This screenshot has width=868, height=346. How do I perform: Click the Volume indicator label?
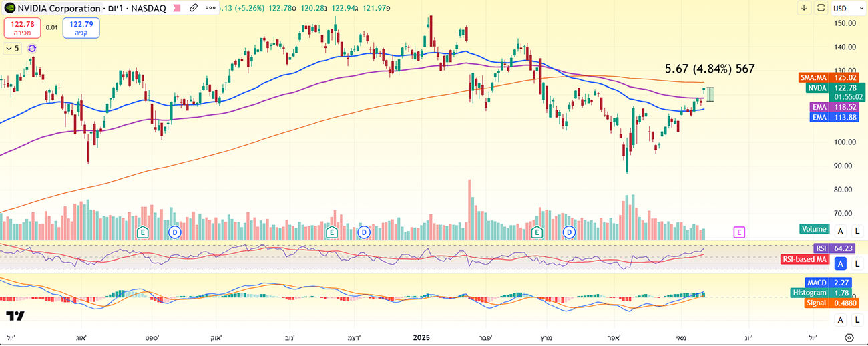(x=814, y=230)
